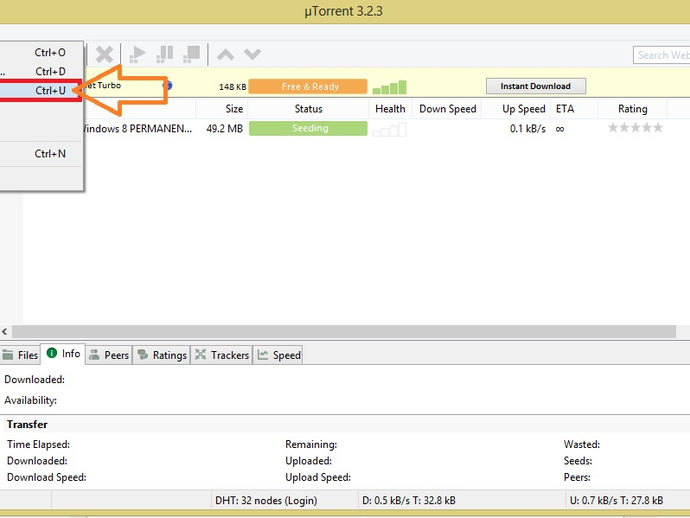This screenshot has width=690, height=518.
Task: Click the green health bars in ad row
Action: [x=389, y=87]
